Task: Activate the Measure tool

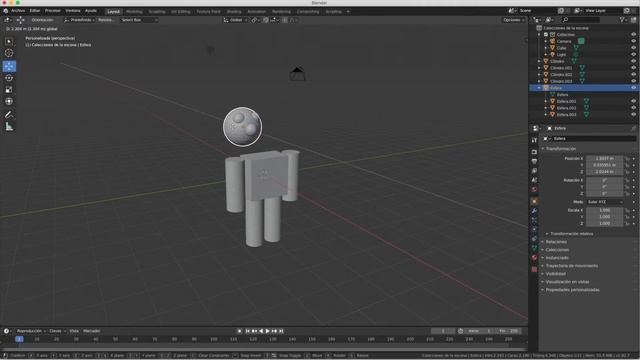Action: (9, 127)
